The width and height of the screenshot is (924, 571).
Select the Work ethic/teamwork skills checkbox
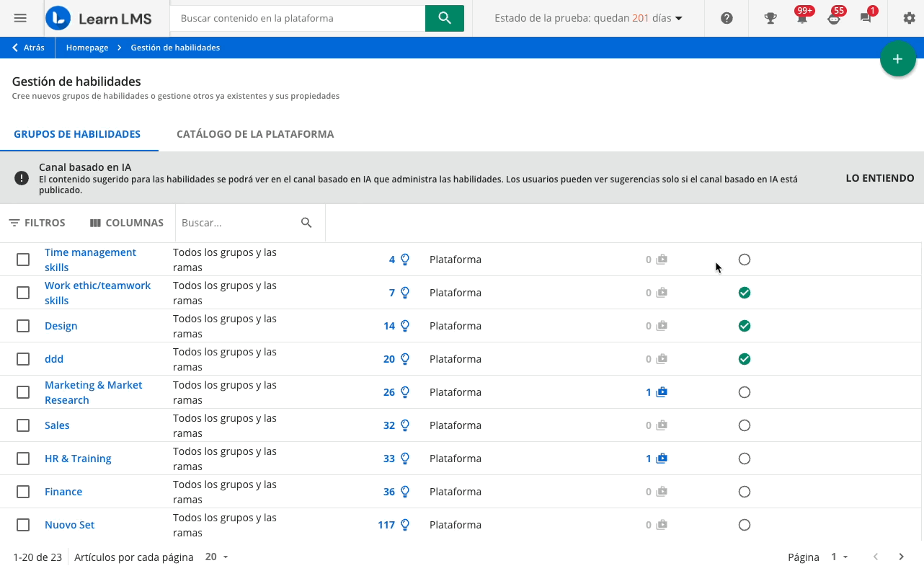pos(23,293)
